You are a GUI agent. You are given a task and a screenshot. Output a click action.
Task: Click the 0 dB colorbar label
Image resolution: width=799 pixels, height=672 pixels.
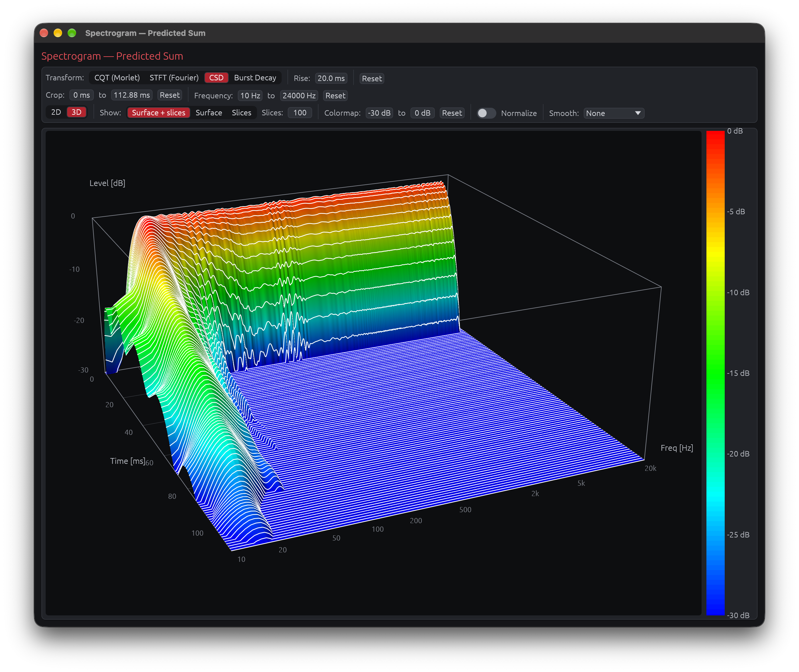click(734, 131)
